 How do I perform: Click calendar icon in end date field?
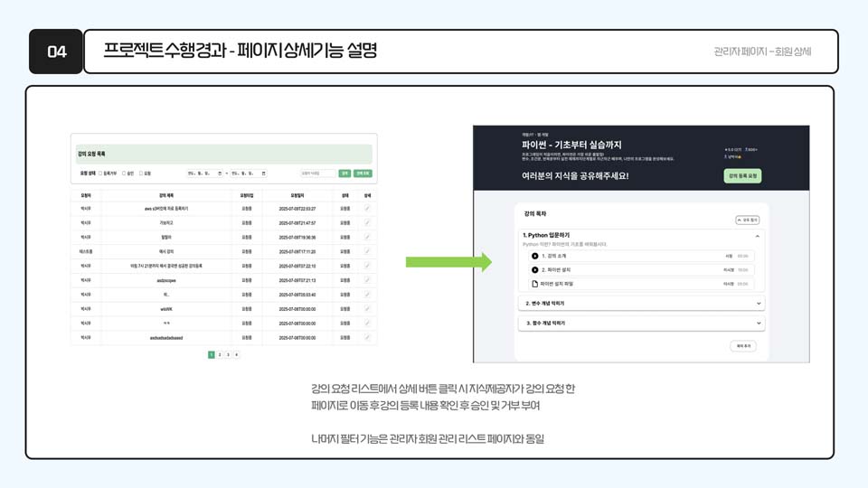click(x=263, y=174)
